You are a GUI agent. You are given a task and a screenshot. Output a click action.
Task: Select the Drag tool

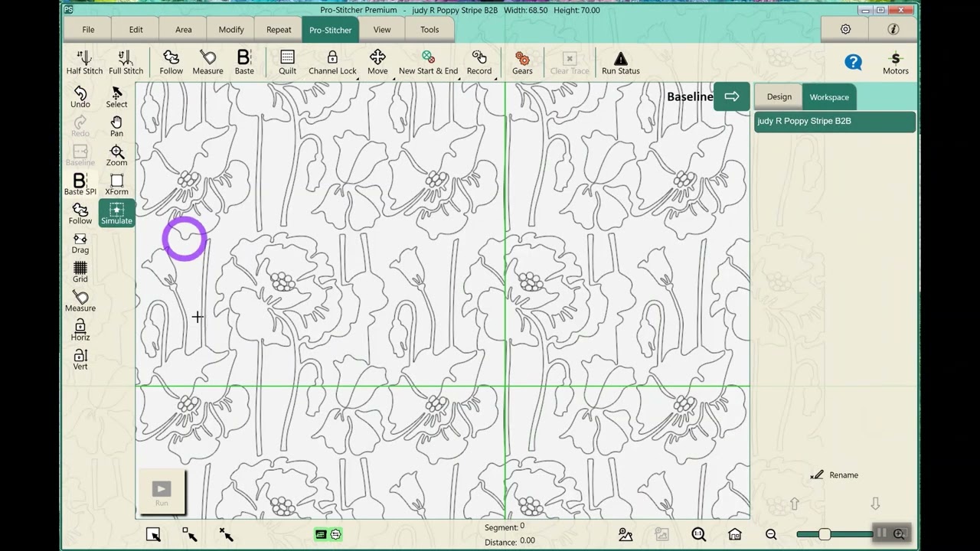coord(80,243)
